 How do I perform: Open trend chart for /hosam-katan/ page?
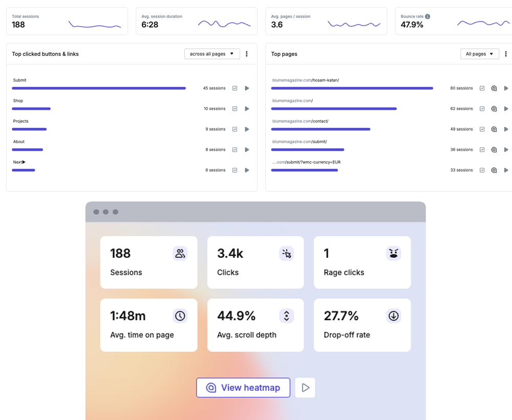click(482, 88)
